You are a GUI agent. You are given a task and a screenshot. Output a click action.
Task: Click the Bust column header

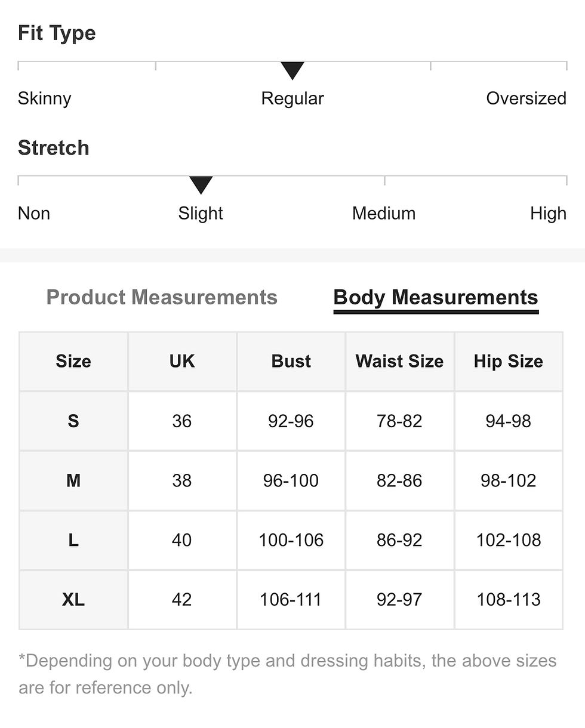point(291,362)
